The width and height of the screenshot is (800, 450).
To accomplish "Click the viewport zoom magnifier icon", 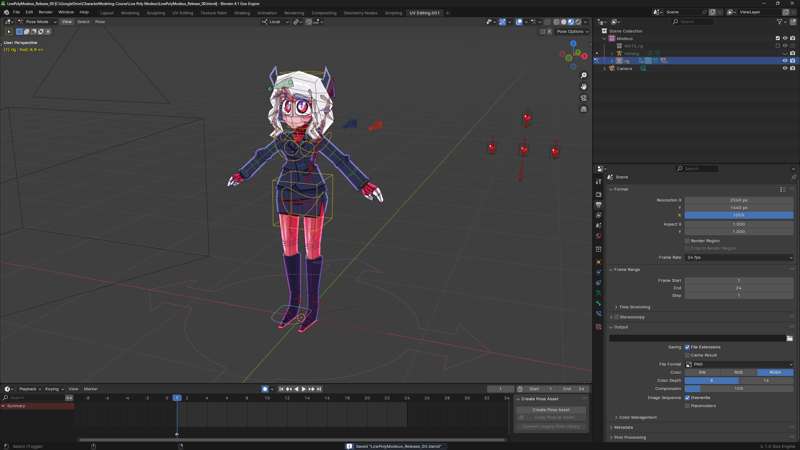I will [x=584, y=76].
